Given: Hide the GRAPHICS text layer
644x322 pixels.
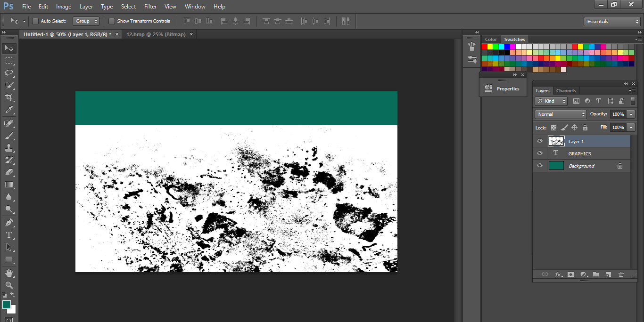Looking at the screenshot, I should 539,153.
